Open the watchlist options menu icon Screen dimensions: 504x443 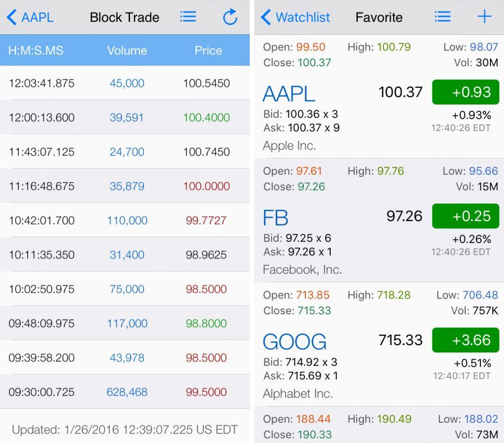(443, 17)
